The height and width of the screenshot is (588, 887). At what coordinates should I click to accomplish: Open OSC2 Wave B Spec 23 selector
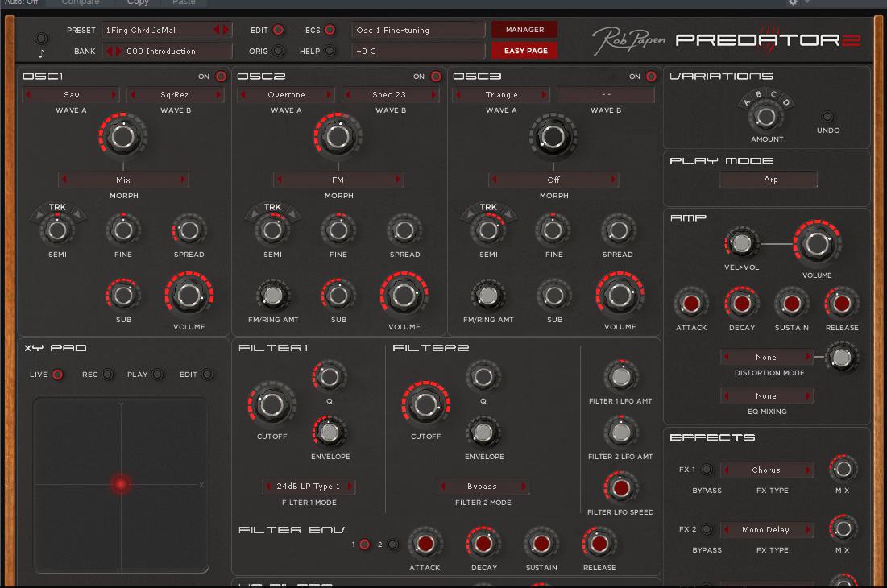coord(390,95)
